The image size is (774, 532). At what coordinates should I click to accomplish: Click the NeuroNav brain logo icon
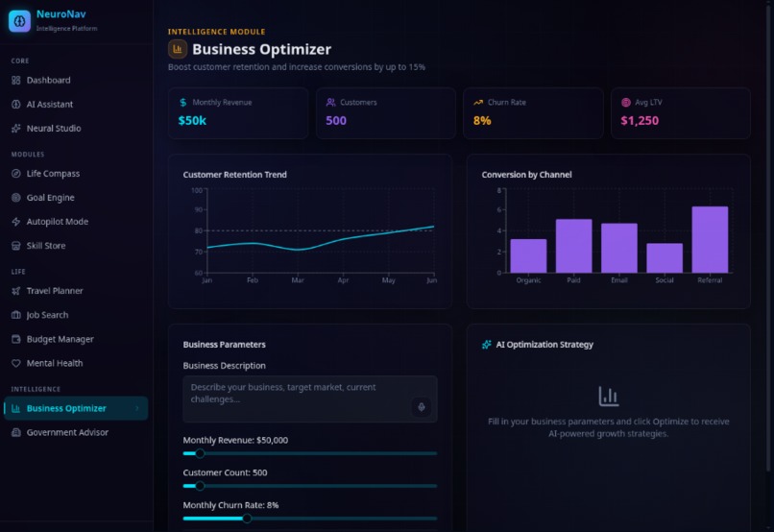click(x=19, y=21)
